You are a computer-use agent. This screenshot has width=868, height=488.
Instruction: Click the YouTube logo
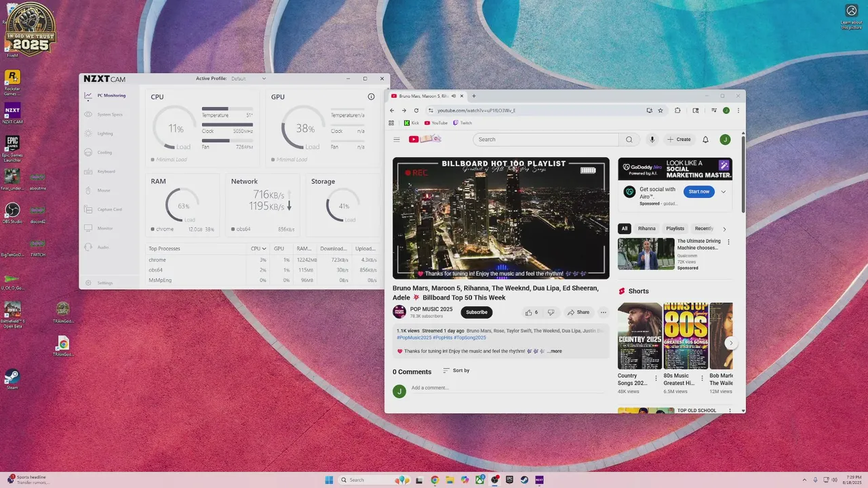click(425, 140)
